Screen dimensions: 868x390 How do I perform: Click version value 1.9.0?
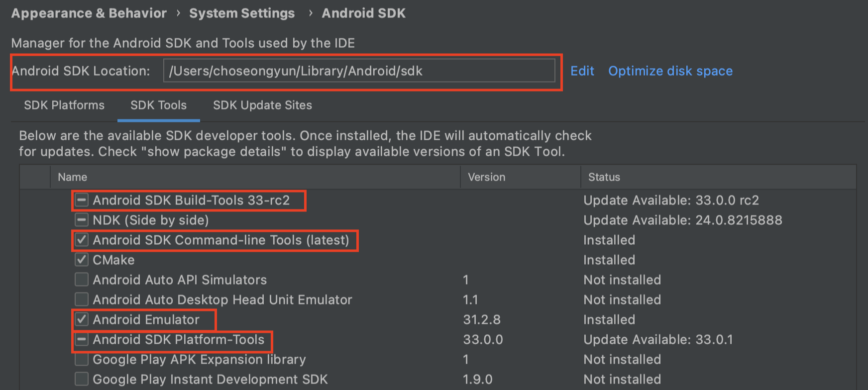coord(478,380)
